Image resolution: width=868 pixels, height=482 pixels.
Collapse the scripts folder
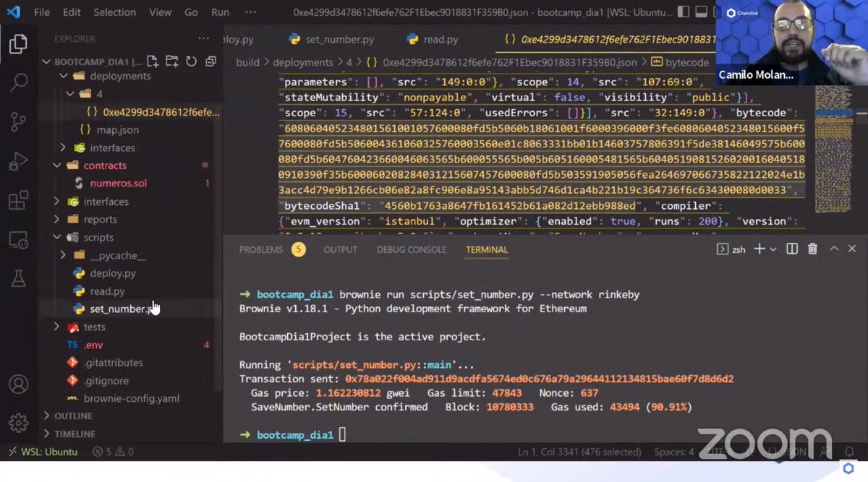[x=98, y=237]
